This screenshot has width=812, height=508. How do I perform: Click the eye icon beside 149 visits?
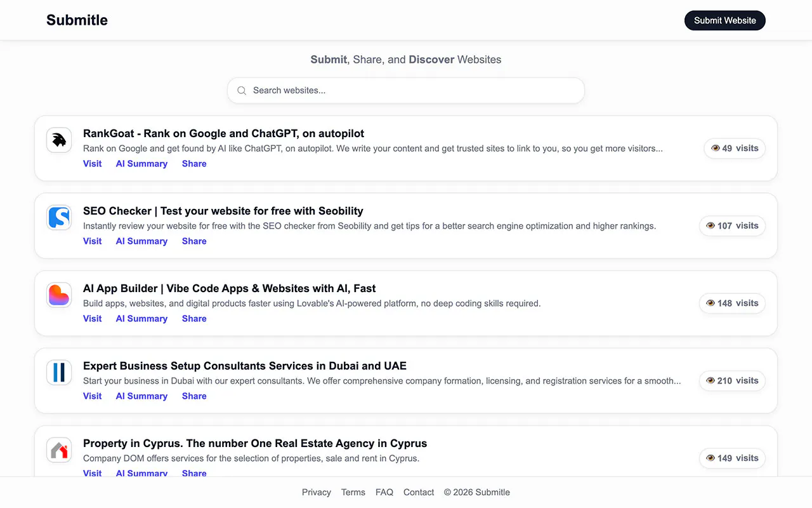(710, 458)
